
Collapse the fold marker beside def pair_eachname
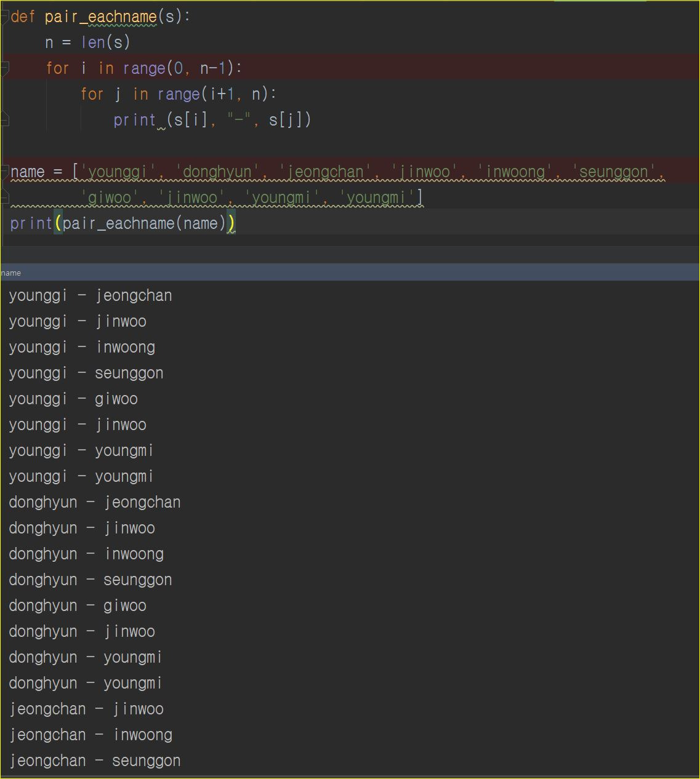[5, 17]
